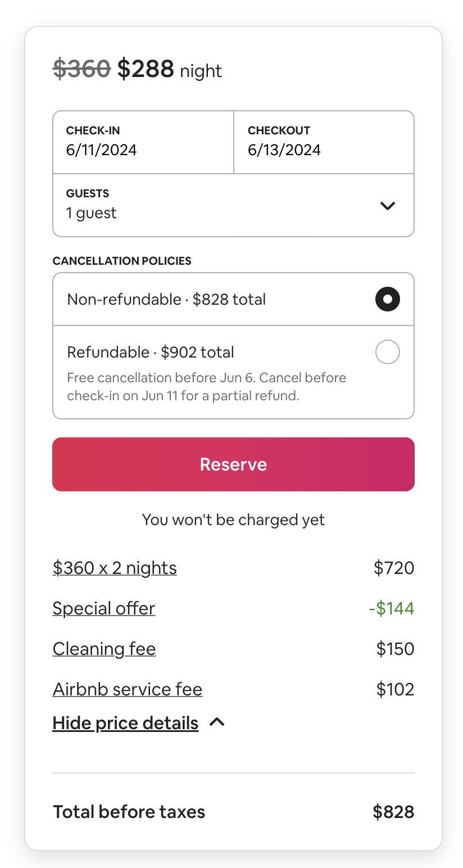Image resolution: width=463 pixels, height=868 pixels.
Task: Open the $360 x 2 nights breakdown link
Action: [x=115, y=568]
